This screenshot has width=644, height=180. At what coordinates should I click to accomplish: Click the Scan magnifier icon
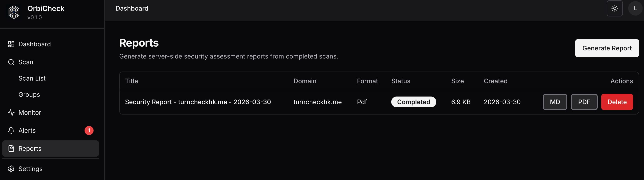click(x=11, y=62)
